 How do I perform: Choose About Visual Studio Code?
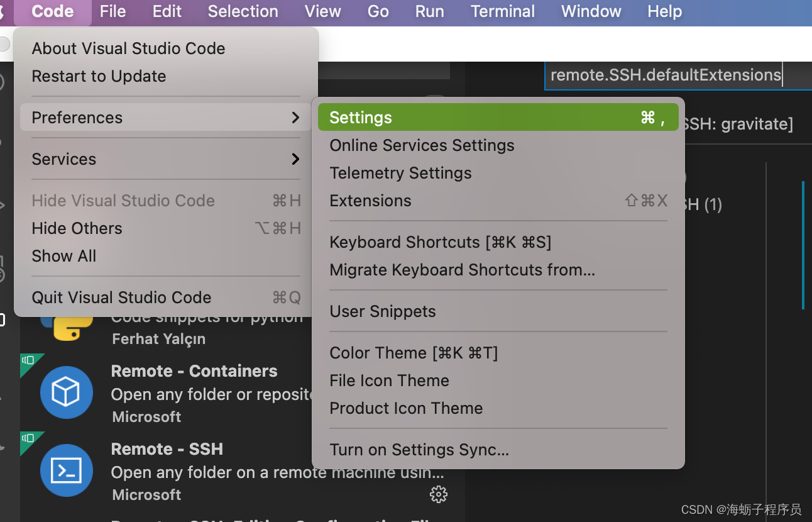point(166,48)
